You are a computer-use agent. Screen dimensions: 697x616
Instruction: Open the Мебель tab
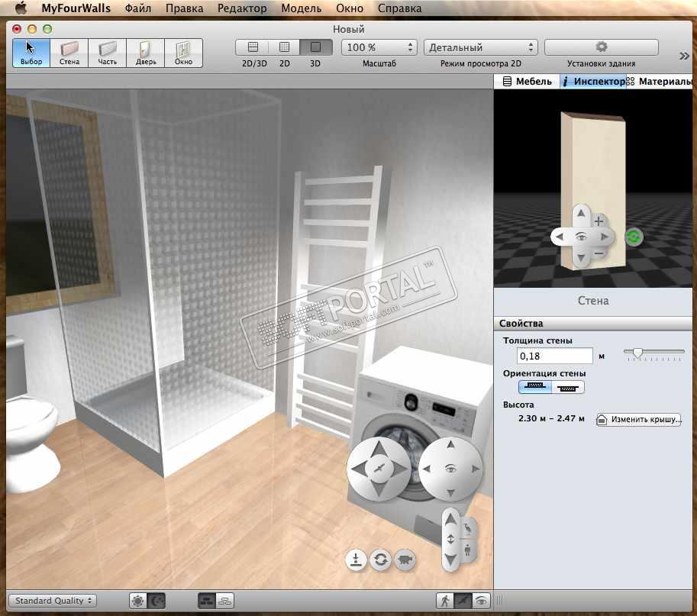[528, 82]
